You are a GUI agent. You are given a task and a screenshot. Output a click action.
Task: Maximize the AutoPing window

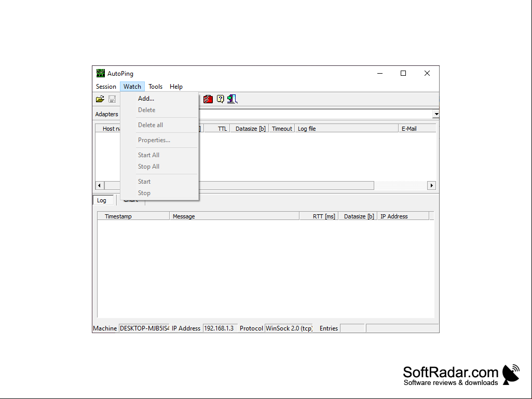coord(403,73)
